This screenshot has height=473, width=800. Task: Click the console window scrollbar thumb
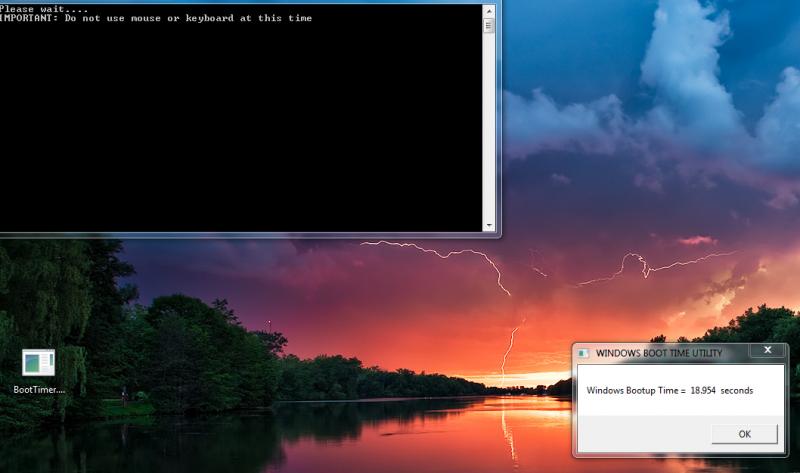pyautogui.click(x=489, y=26)
